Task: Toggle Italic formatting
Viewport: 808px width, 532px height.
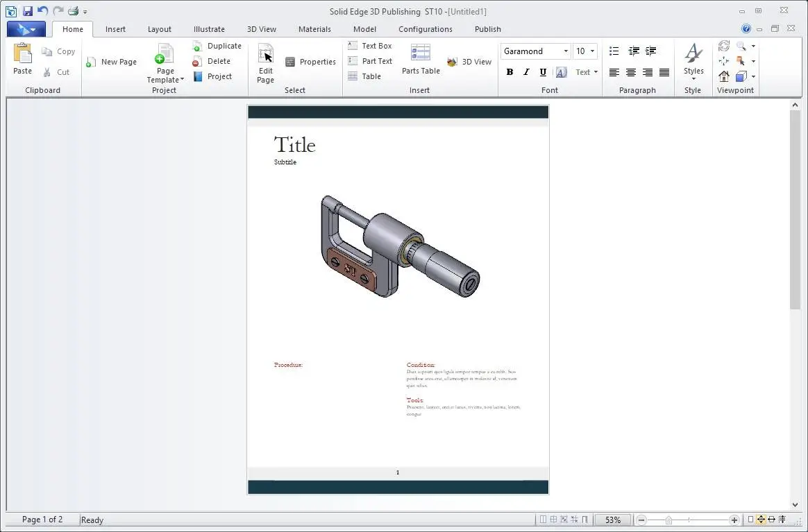Action: 526,72
